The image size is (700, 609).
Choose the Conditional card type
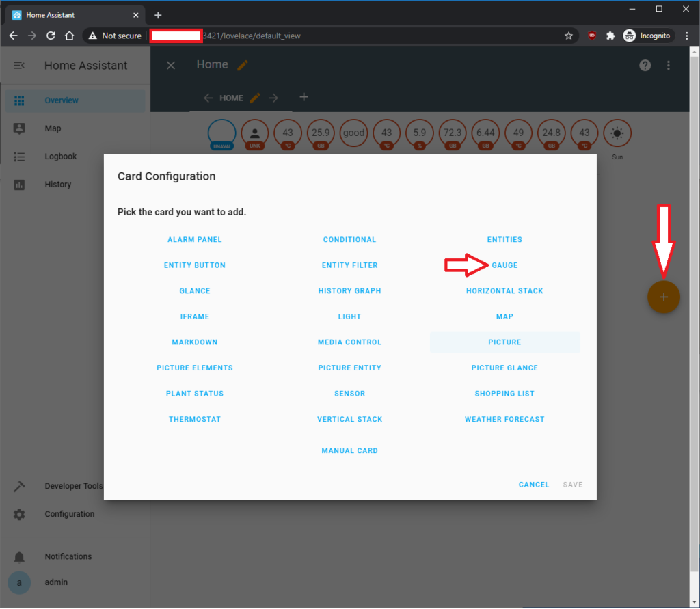tap(349, 240)
